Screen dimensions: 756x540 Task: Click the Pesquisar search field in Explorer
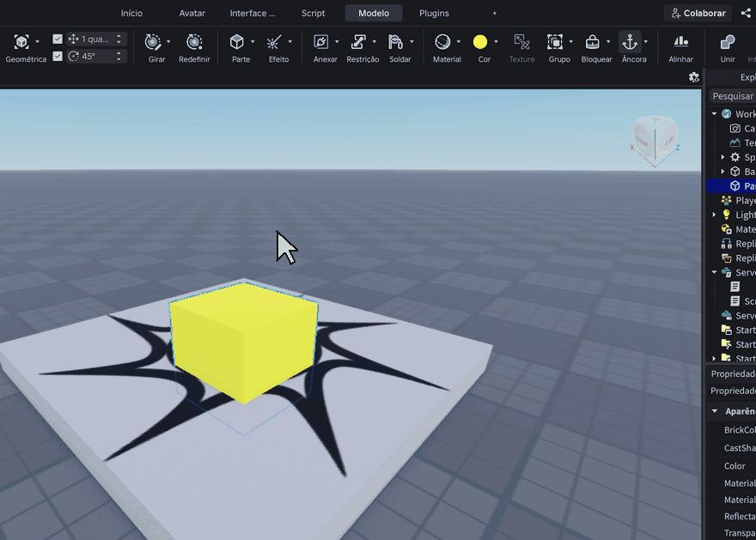tap(732, 96)
